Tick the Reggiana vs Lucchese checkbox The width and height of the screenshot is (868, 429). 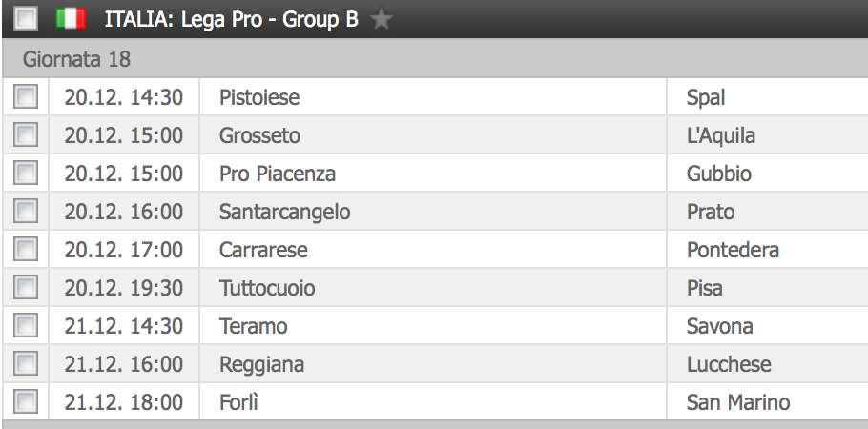coord(26,363)
